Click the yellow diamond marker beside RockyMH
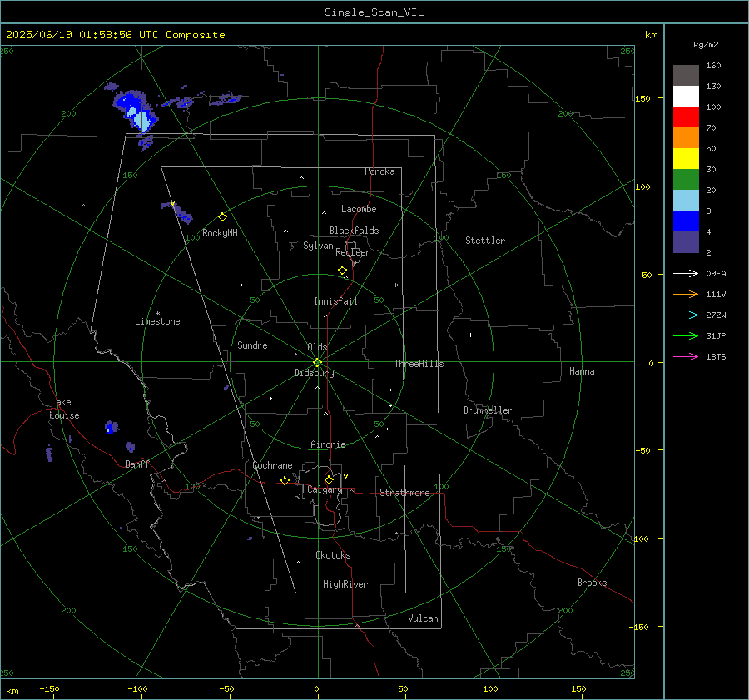This screenshot has height=700, width=749. tap(222, 217)
